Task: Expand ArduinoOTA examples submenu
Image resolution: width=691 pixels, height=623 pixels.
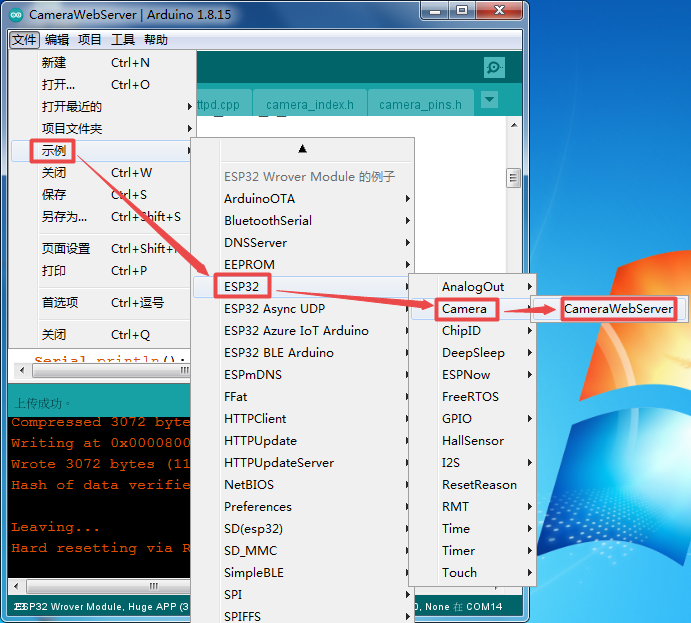Action: 303,199
